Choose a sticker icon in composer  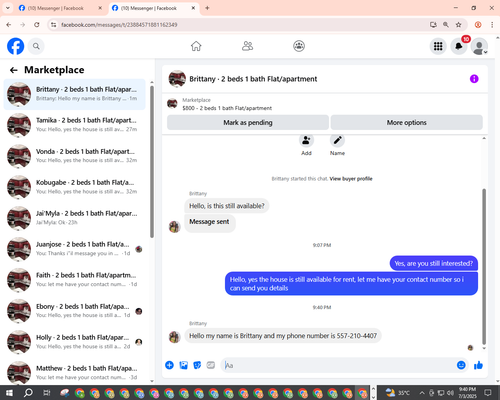pos(197,365)
